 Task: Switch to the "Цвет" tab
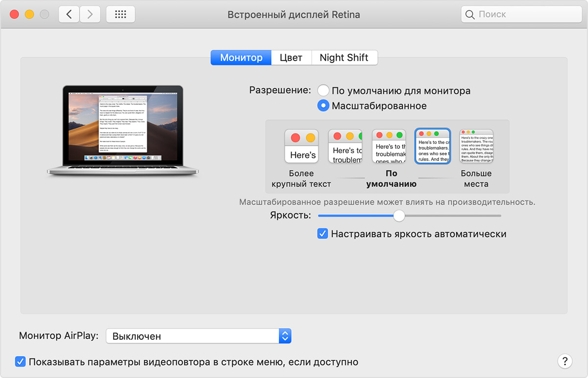click(x=291, y=57)
